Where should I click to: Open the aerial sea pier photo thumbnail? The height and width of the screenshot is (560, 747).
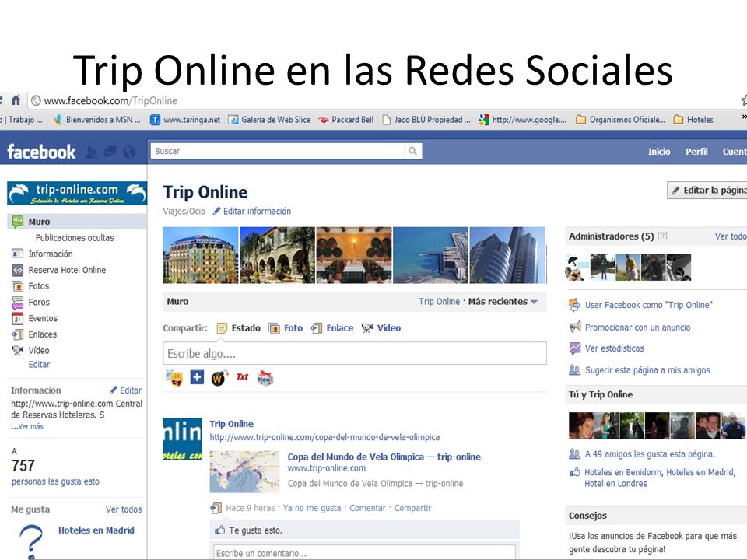pyautogui.click(x=430, y=255)
